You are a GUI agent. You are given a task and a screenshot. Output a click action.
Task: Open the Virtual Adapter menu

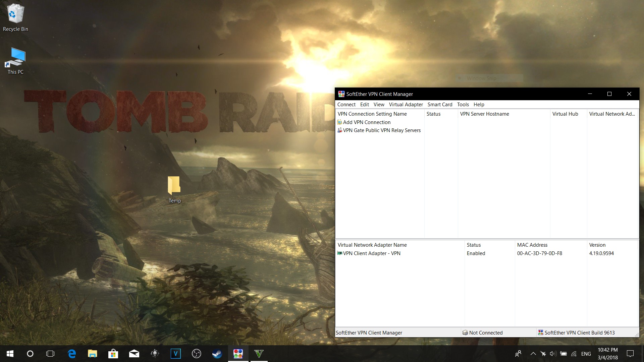click(x=406, y=105)
